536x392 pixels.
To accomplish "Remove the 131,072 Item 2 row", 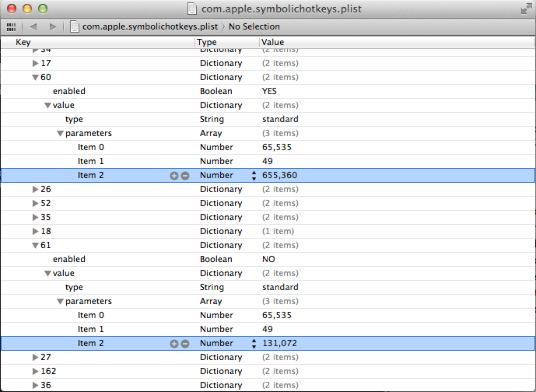I will click(185, 344).
